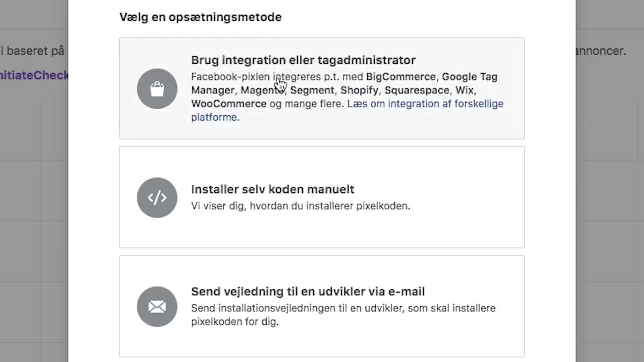Click the bold 'Shopify' platform name
The height and width of the screenshot is (362, 644).
359,90
